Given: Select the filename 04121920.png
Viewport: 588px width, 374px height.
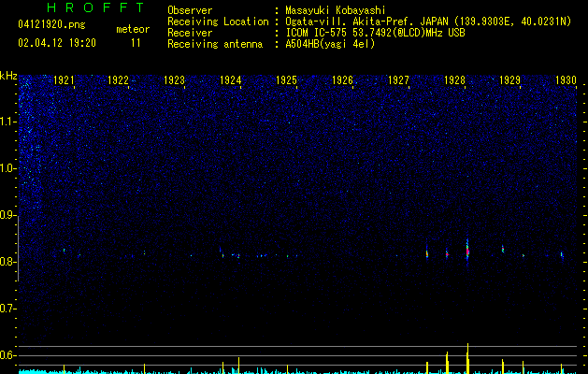Looking at the screenshot, I should 51,24.
